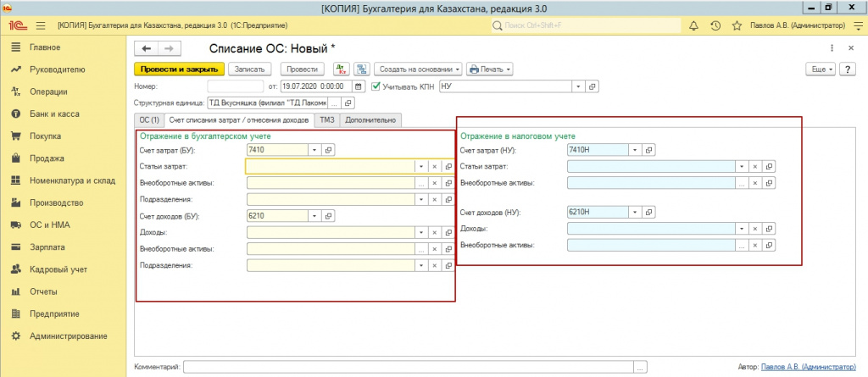The height and width of the screenshot is (377, 868).
Task: Expand Счет доходов (БУ) 6210 dropdown
Action: click(315, 216)
